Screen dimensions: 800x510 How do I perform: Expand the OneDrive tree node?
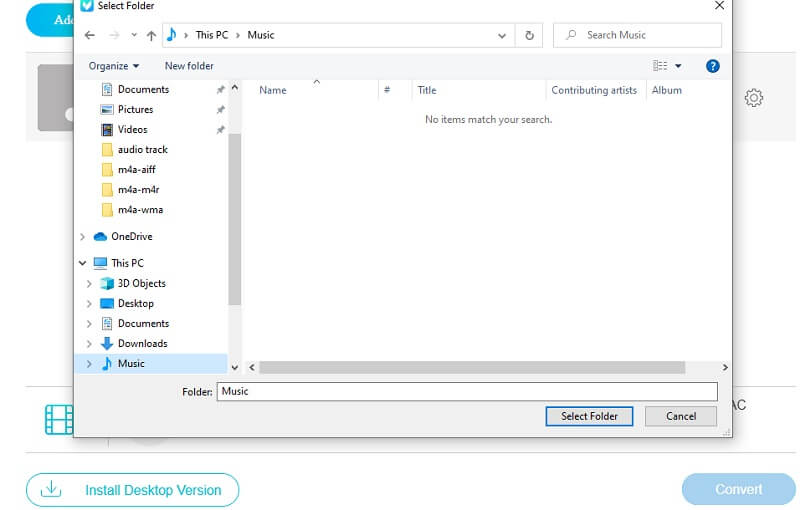[83, 237]
